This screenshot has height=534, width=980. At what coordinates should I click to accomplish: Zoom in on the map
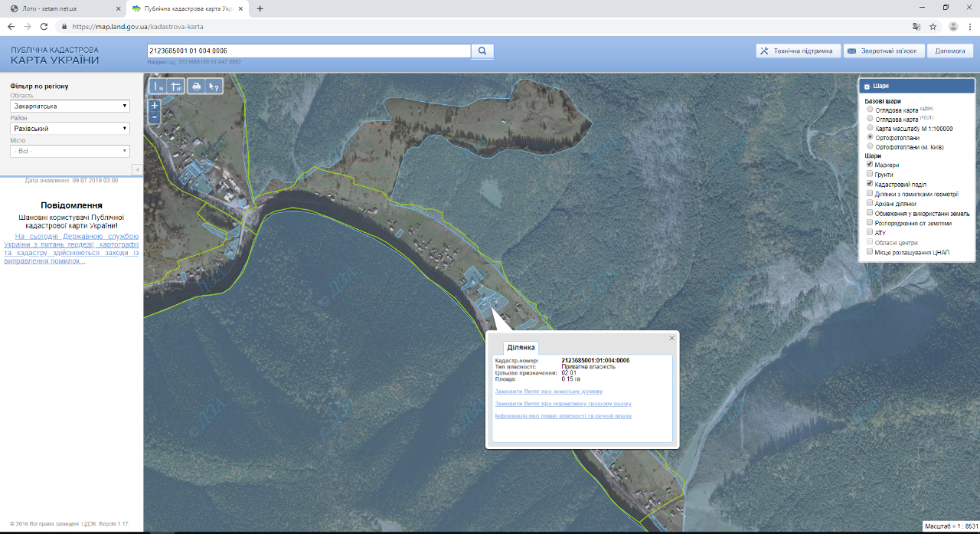click(155, 106)
